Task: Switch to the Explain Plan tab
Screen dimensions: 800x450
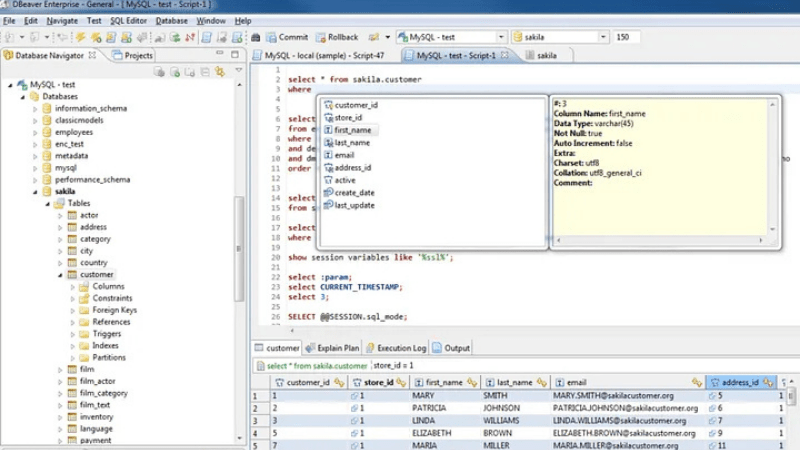Action: tap(333, 348)
